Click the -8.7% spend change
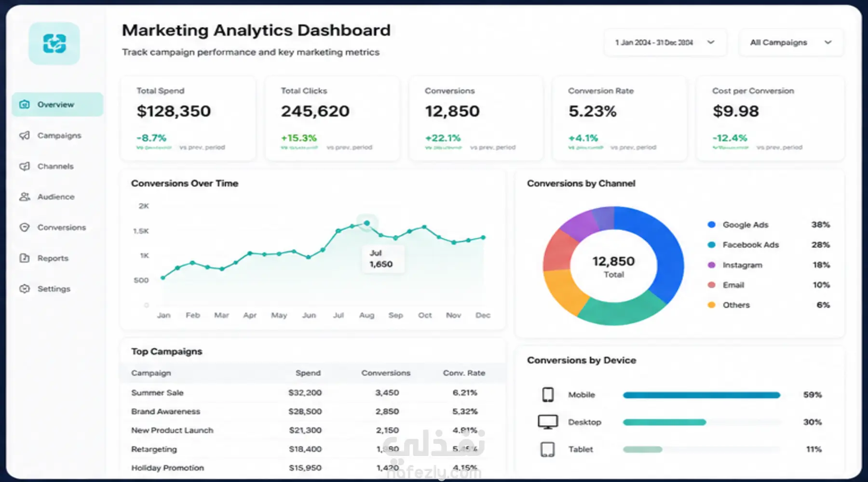 [151, 138]
